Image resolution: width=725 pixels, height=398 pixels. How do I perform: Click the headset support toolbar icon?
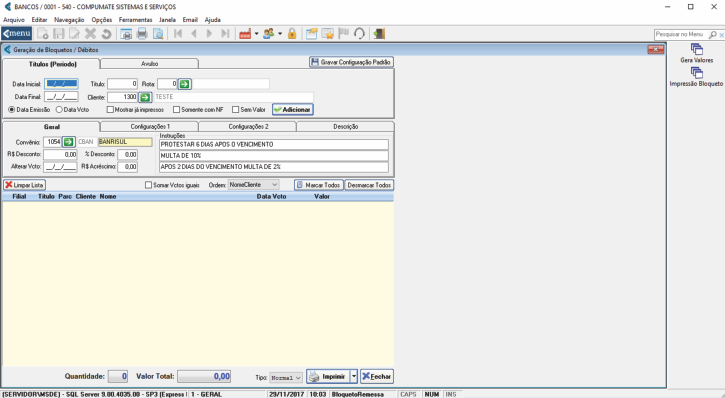pos(359,33)
